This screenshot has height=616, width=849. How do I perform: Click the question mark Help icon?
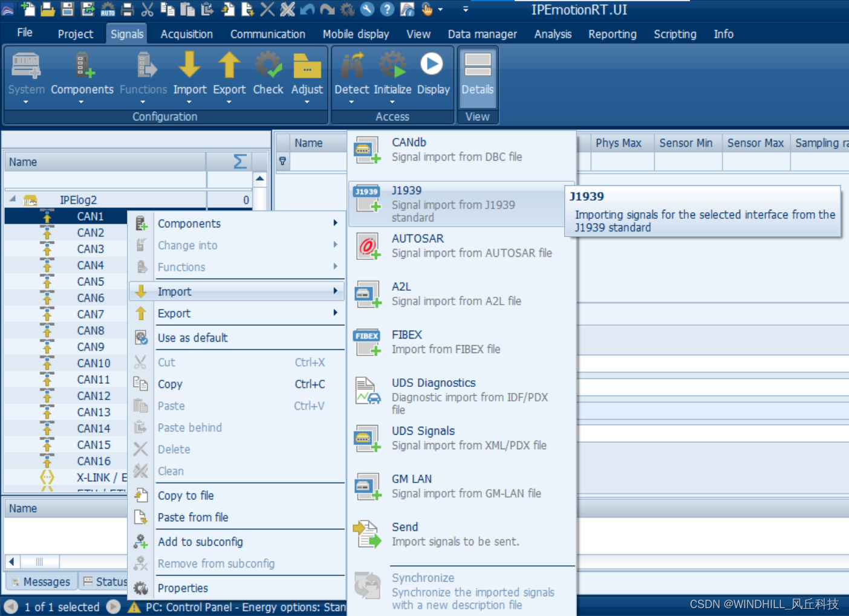coord(387,9)
